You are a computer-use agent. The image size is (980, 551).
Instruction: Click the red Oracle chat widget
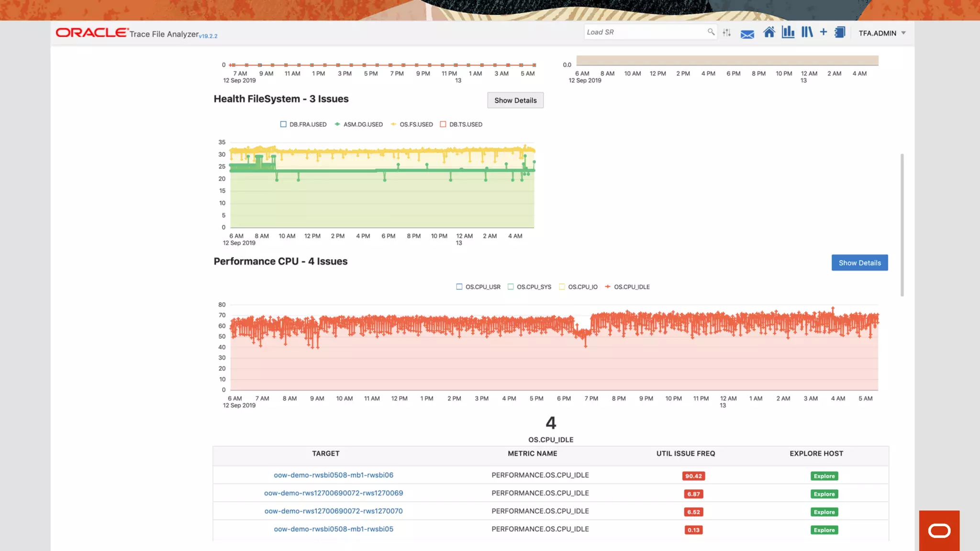point(939,530)
